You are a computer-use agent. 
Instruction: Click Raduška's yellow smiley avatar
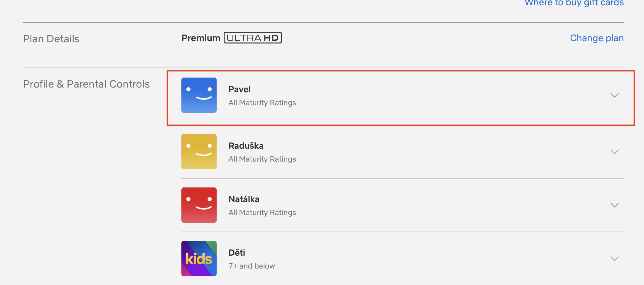(x=199, y=152)
